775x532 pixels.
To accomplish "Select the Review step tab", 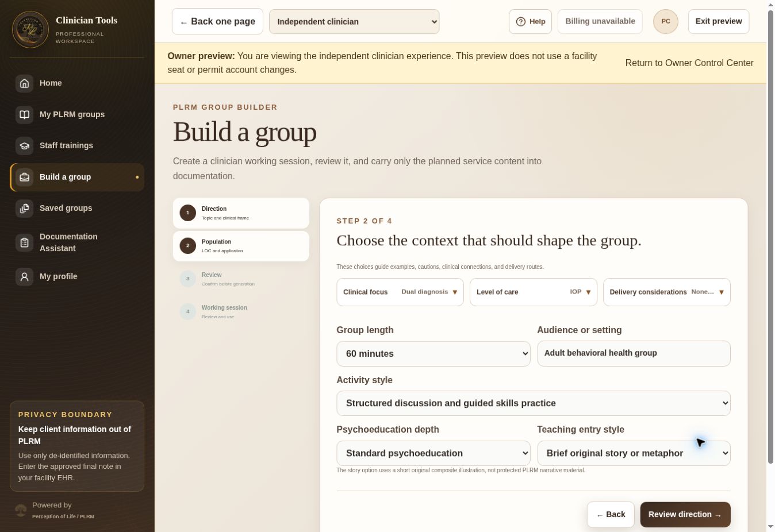I will coord(241,279).
